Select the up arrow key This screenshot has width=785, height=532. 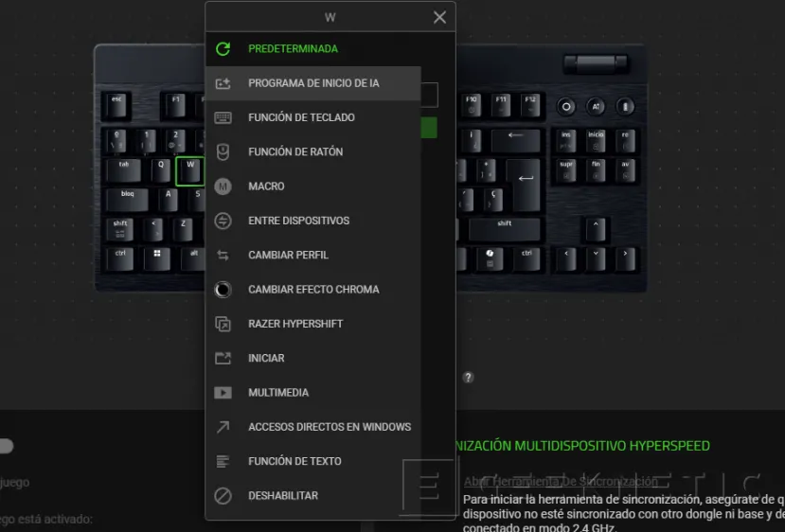[596, 229]
